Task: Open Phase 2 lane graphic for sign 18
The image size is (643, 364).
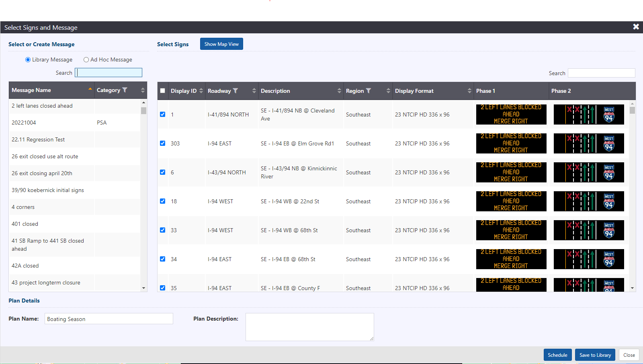Action: coord(589,201)
